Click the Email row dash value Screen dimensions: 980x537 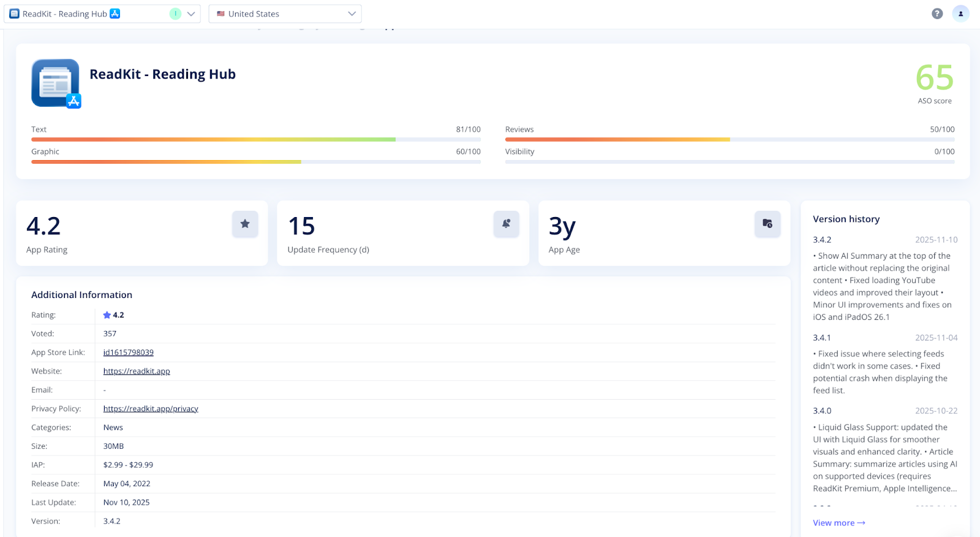click(x=105, y=390)
